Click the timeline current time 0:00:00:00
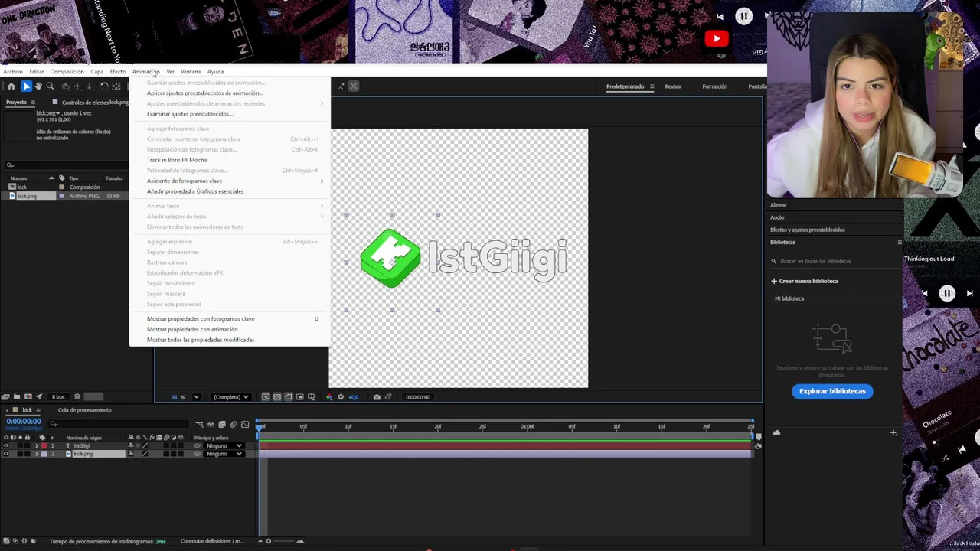This screenshot has width=980, height=551. point(23,421)
